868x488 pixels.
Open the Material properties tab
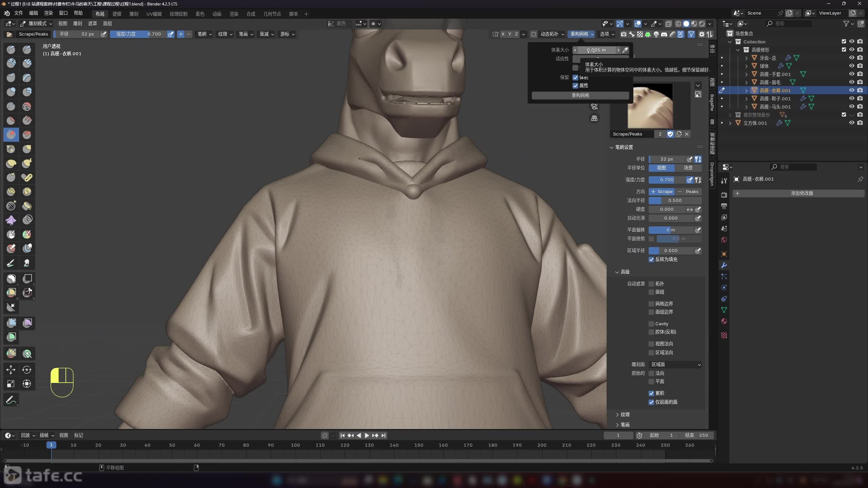click(724, 321)
